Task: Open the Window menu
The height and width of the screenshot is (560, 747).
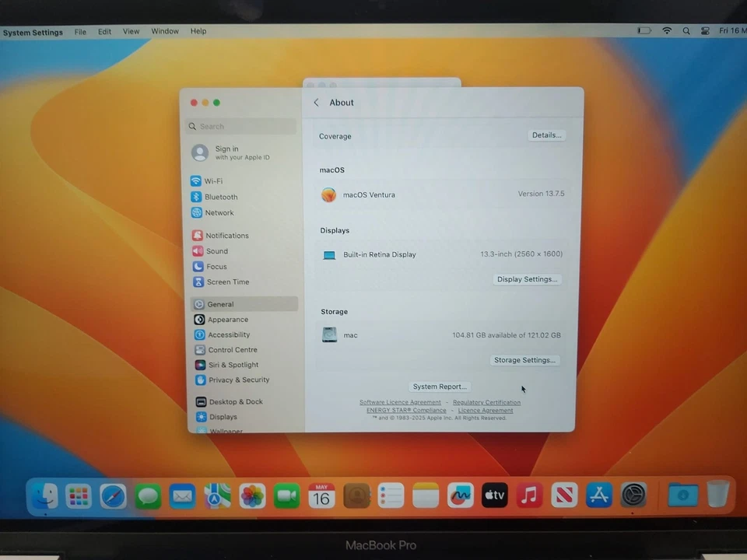Action: (165, 31)
